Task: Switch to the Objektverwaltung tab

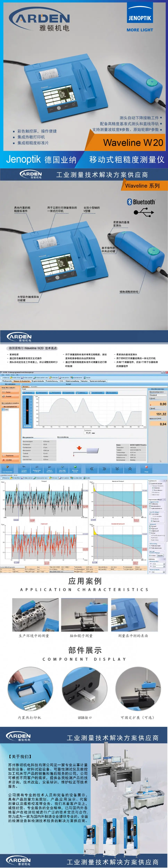Action: tap(72, 381)
